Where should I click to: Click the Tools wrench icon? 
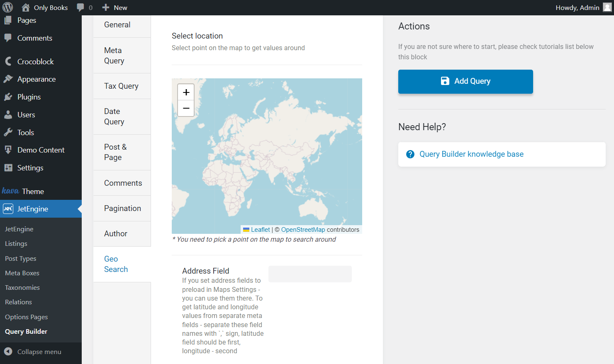pos(8,132)
